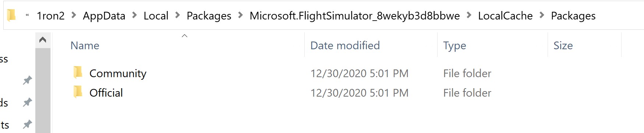Click the topmost pin icon in sidebar
The width and height of the screenshot is (644, 133).
[x=27, y=80]
